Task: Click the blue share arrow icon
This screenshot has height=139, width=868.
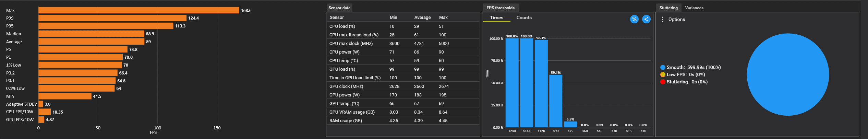Action: [646, 19]
